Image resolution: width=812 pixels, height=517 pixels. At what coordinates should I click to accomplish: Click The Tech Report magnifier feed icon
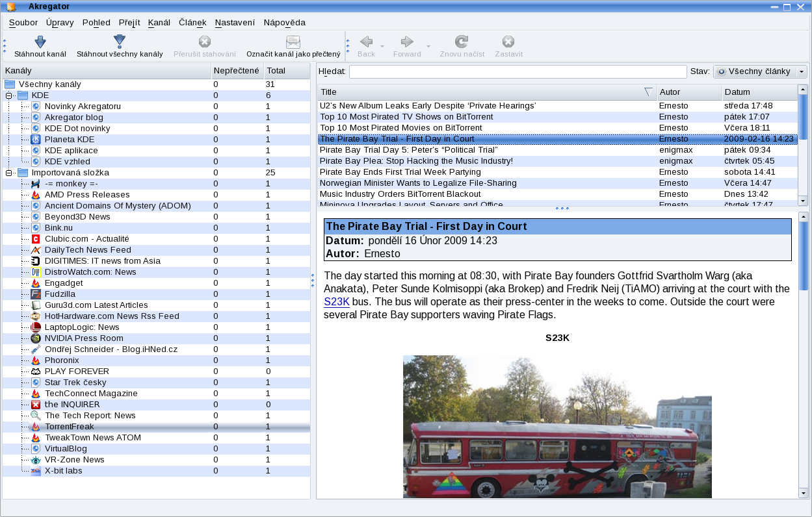[x=36, y=416]
